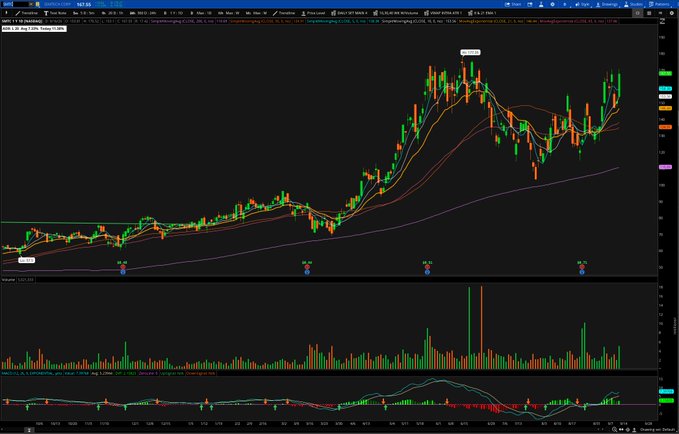Switch to the 1 Y : 1D timeframe
679x434 pixels.
point(173,13)
